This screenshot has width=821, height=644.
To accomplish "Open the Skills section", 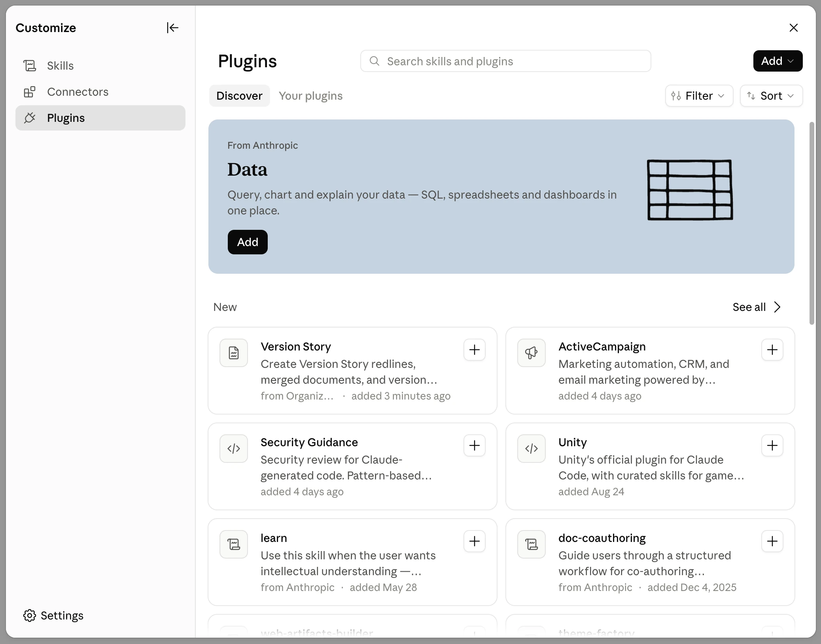I will 100,66.
